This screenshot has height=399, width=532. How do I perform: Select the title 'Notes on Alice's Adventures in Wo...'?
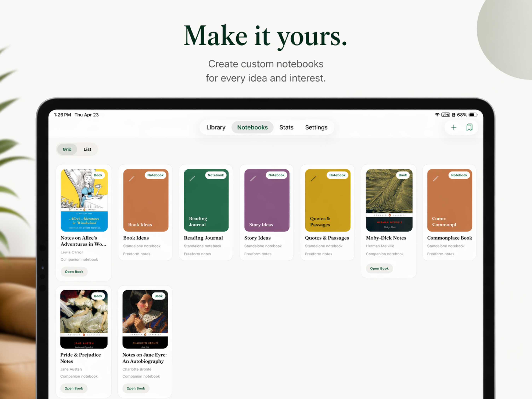coord(84,241)
